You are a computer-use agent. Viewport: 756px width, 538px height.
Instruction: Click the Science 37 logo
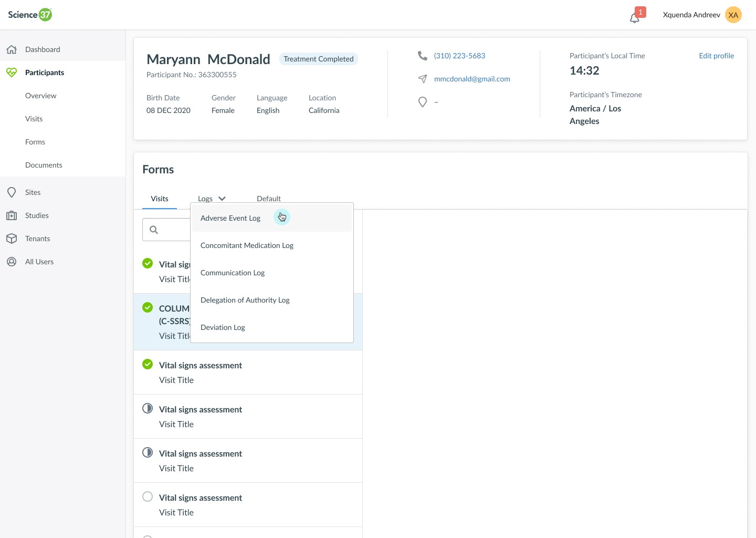30,15
